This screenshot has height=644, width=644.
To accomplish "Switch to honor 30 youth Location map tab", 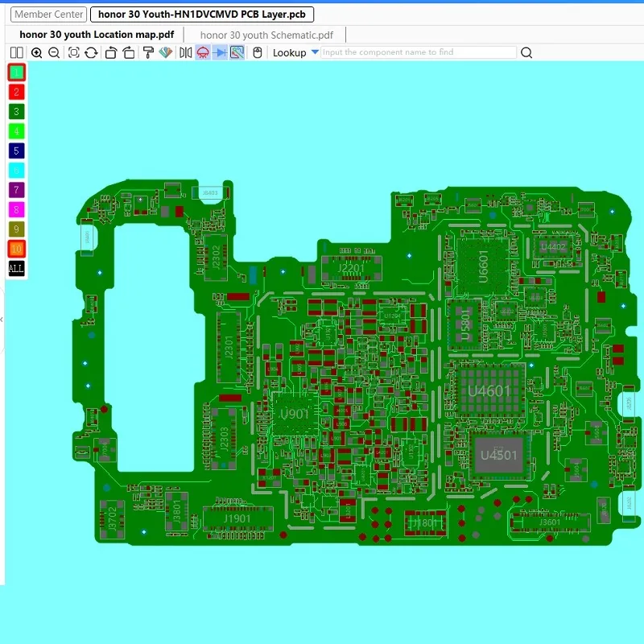I will 97,35.
